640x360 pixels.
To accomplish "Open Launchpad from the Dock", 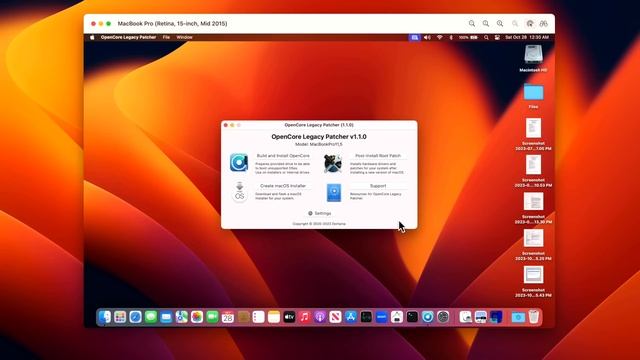I will (120, 317).
